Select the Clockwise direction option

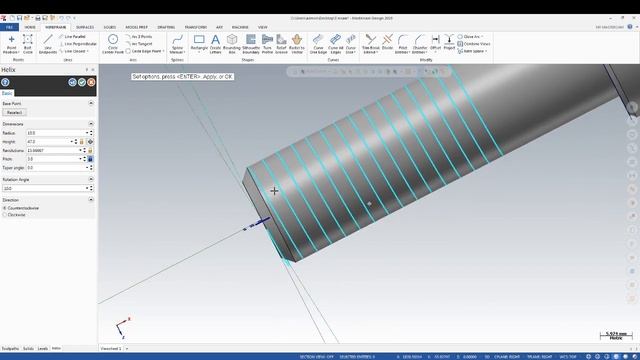click(x=14, y=215)
